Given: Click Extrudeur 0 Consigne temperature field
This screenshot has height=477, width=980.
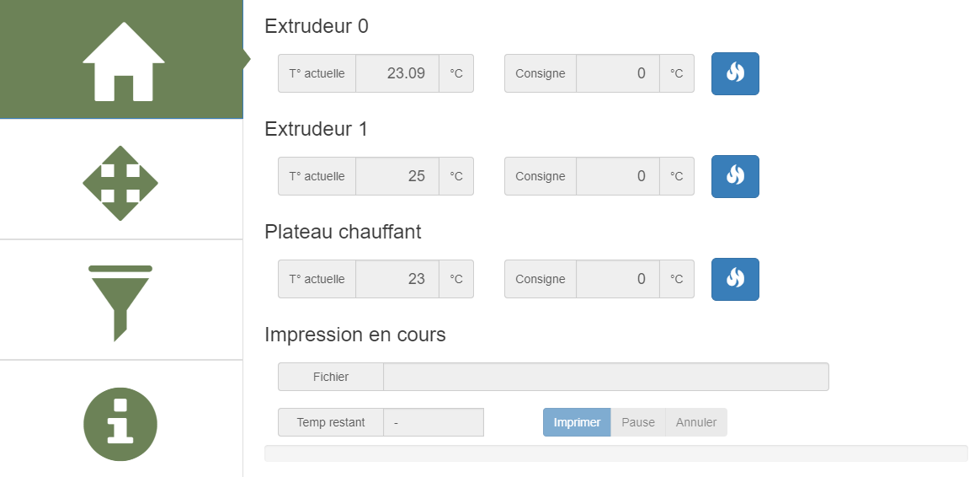Looking at the screenshot, I should (617, 73).
